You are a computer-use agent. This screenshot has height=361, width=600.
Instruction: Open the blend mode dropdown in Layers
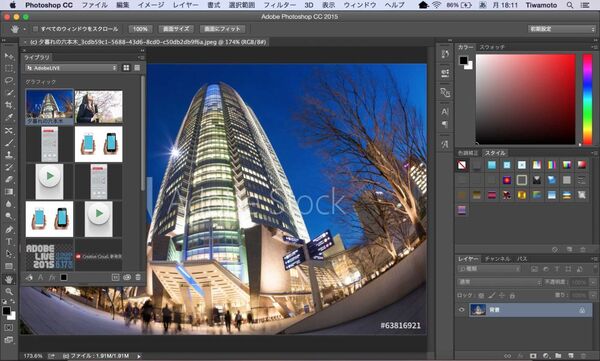point(500,282)
